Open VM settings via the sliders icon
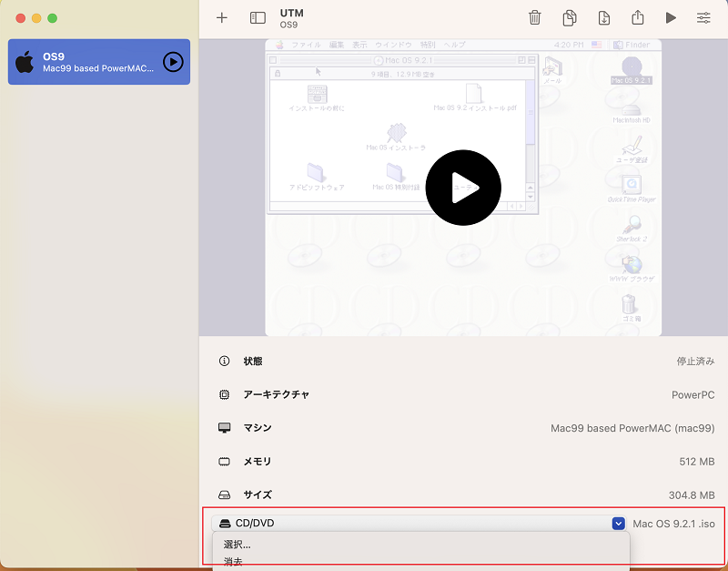The image size is (728, 571). pos(703,18)
